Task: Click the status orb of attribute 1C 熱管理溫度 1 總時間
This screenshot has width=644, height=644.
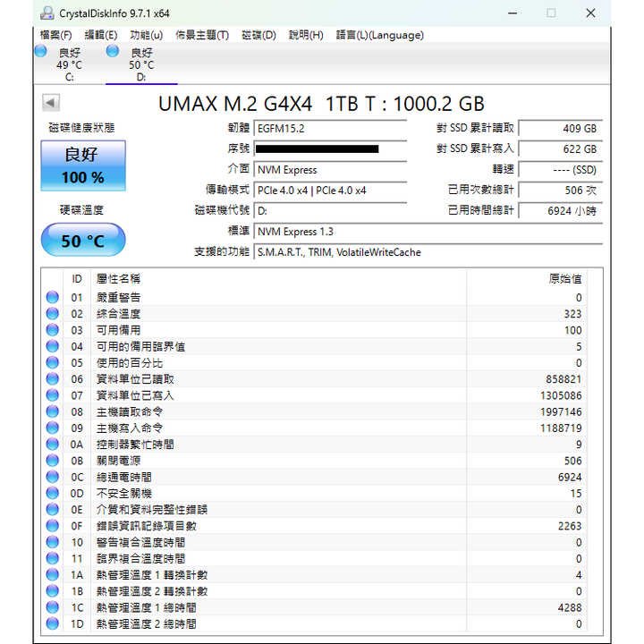Action: (53, 607)
